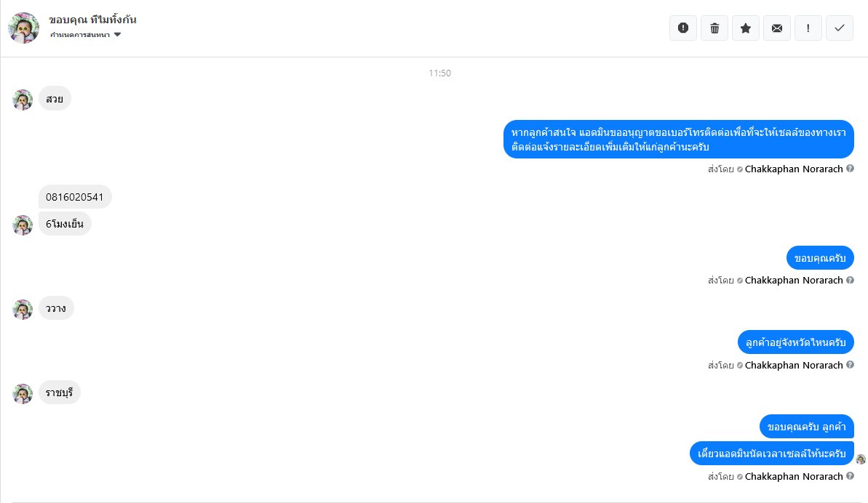Click small seen avatar beside last message
Viewport: 868px width, 503px height.
pyautogui.click(x=860, y=459)
